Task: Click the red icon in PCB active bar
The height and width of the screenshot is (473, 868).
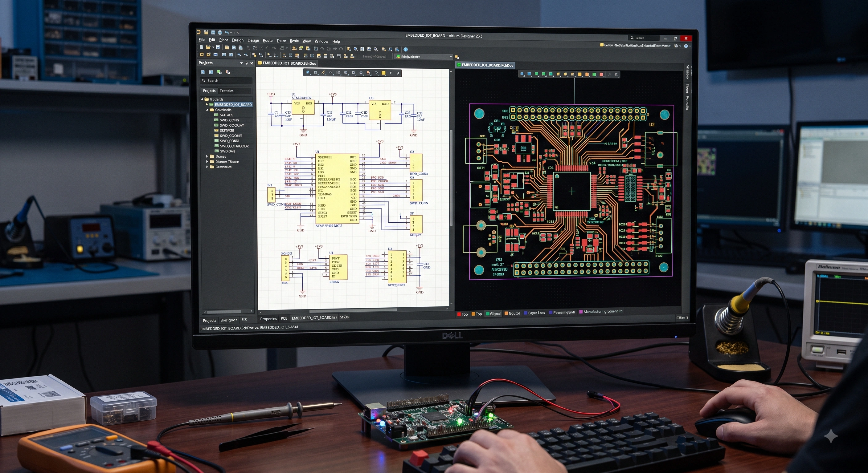Action: pos(601,75)
